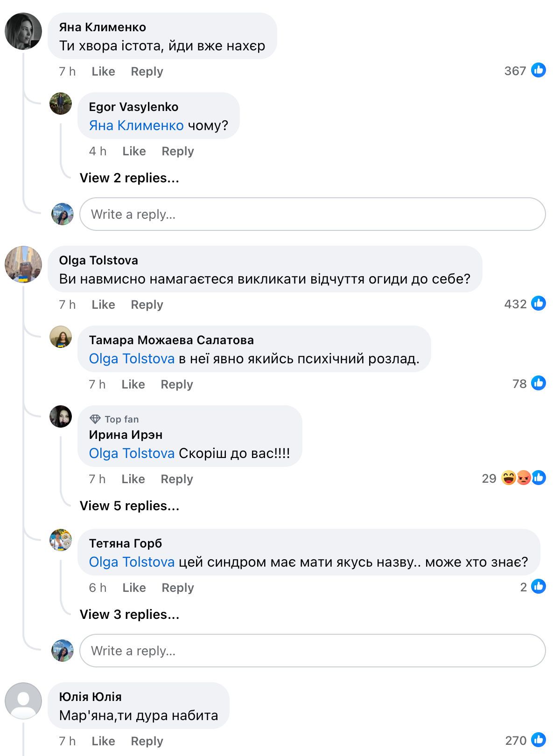This screenshot has width=553, height=756.
Task: Focus the reply box under Olga Tolstova's thread
Action: (312, 651)
